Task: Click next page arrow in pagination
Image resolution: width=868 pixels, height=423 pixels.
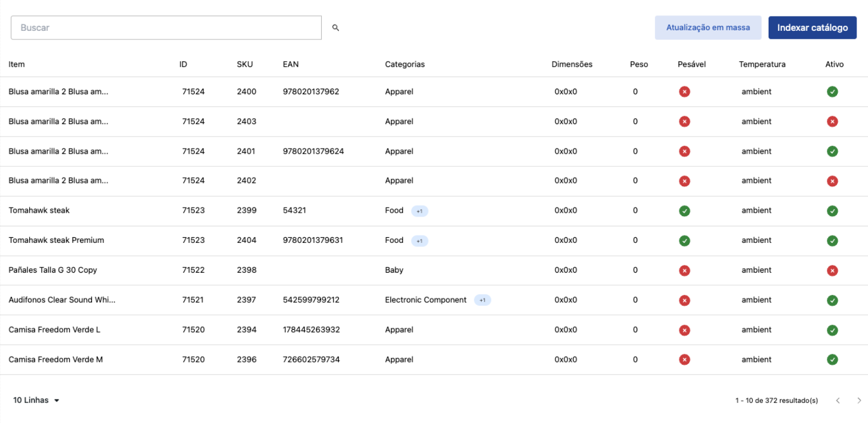Action: point(859,401)
